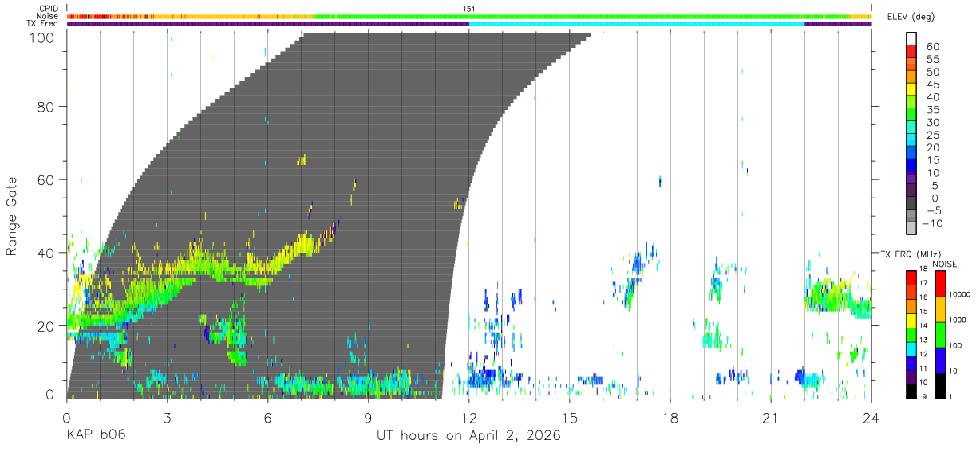Click the TX Freq row label
Image resolution: width=980 pixels, height=452 pixels.
[x=42, y=23]
